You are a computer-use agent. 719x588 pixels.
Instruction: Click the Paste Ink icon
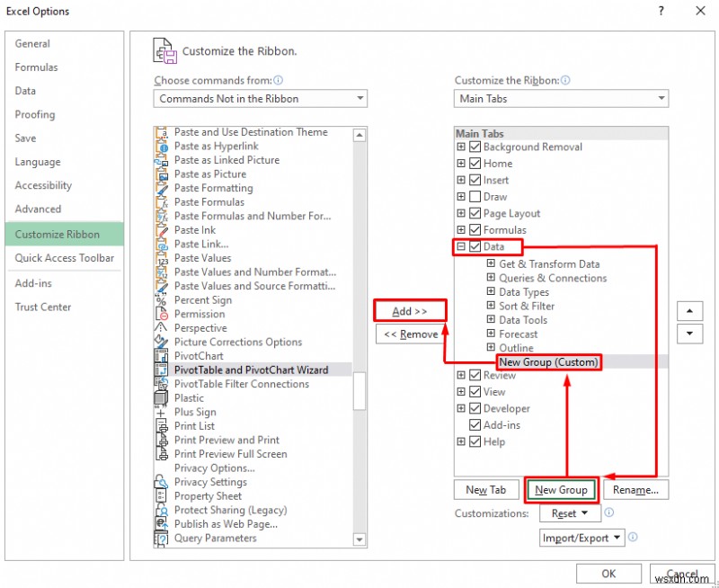pos(162,230)
